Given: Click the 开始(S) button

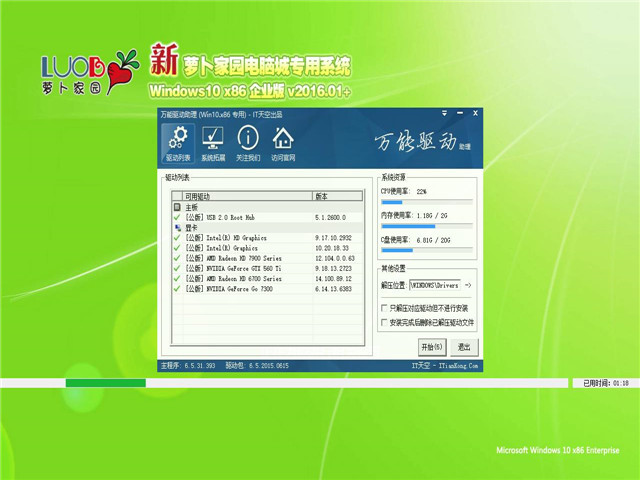Looking at the screenshot, I should coord(432,347).
